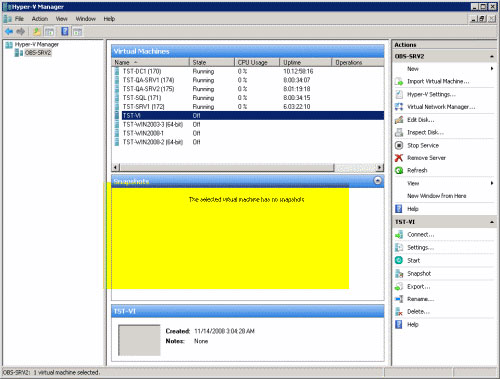Open the Window menu

click(86, 19)
